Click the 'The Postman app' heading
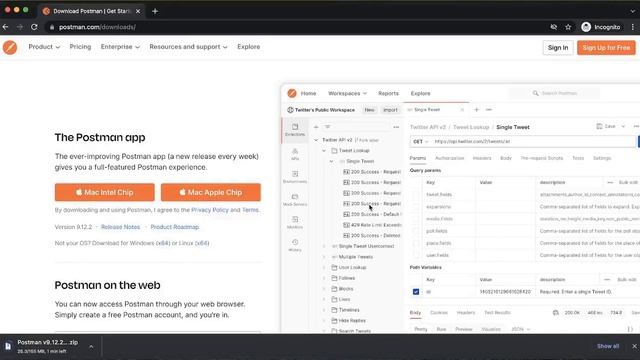This screenshot has height=360, width=640. pos(100,138)
